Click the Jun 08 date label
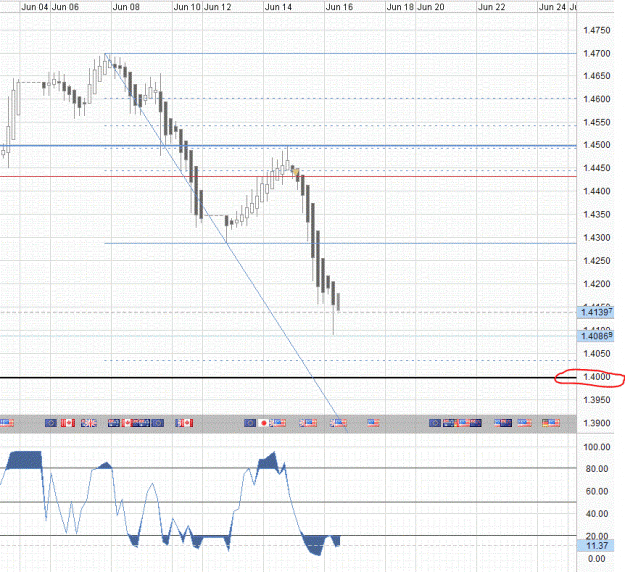The height and width of the screenshot is (572, 625). 126,7
